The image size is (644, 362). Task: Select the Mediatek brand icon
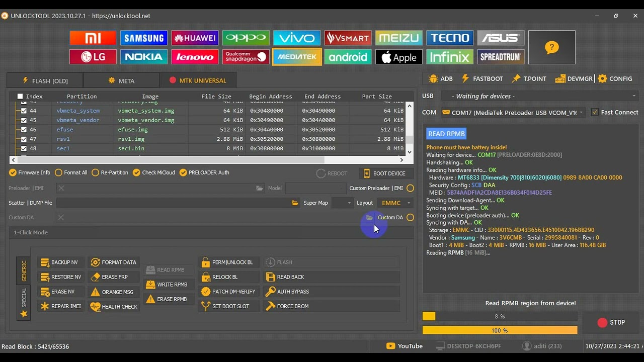pos(297,57)
